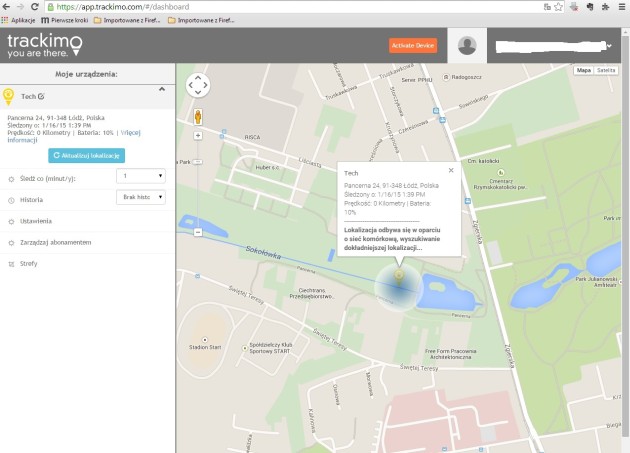This screenshot has height=453, width=630.
Task: Click the Activate Device button
Action: tap(413, 45)
